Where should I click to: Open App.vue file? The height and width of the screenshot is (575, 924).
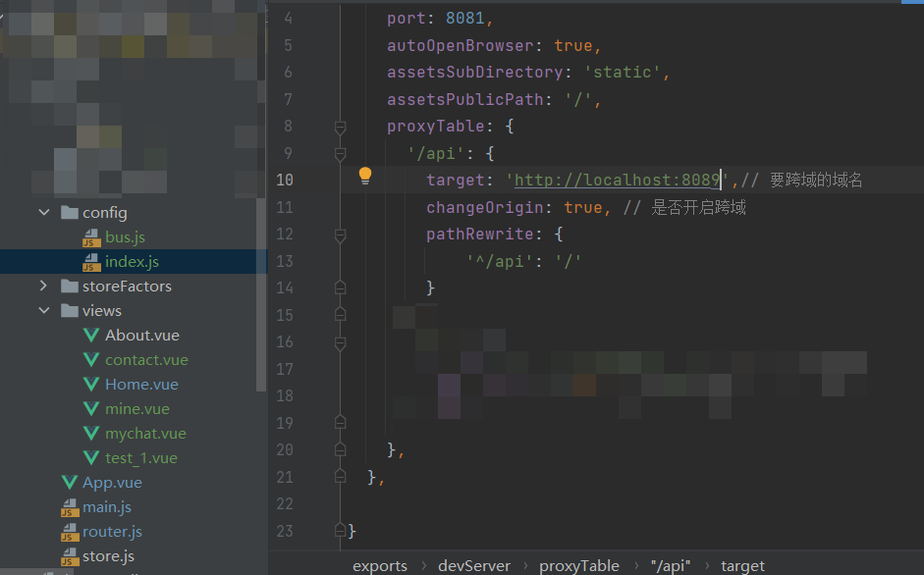click(x=112, y=483)
